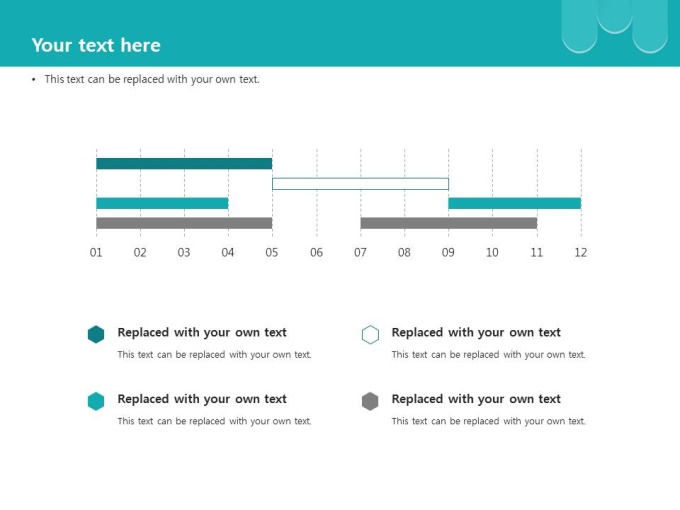This screenshot has width=680, height=510.
Task: Select the description under the bright teal hexagon heading
Action: pyautogui.click(x=214, y=421)
